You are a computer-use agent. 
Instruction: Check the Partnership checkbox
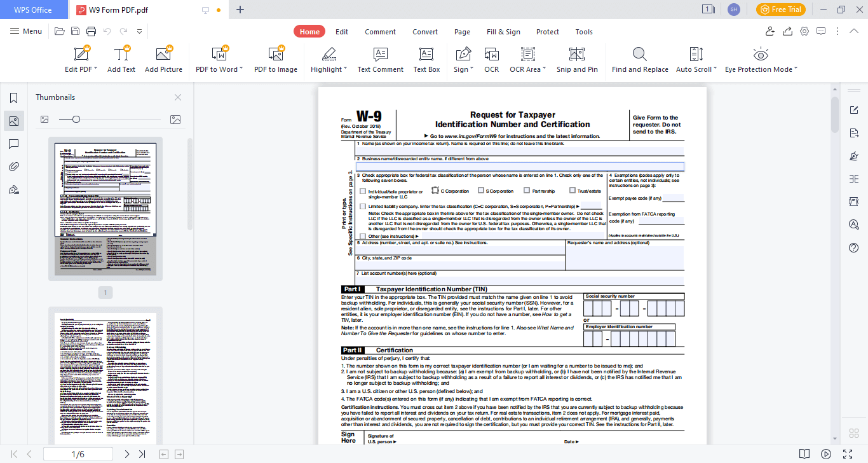[527, 190]
